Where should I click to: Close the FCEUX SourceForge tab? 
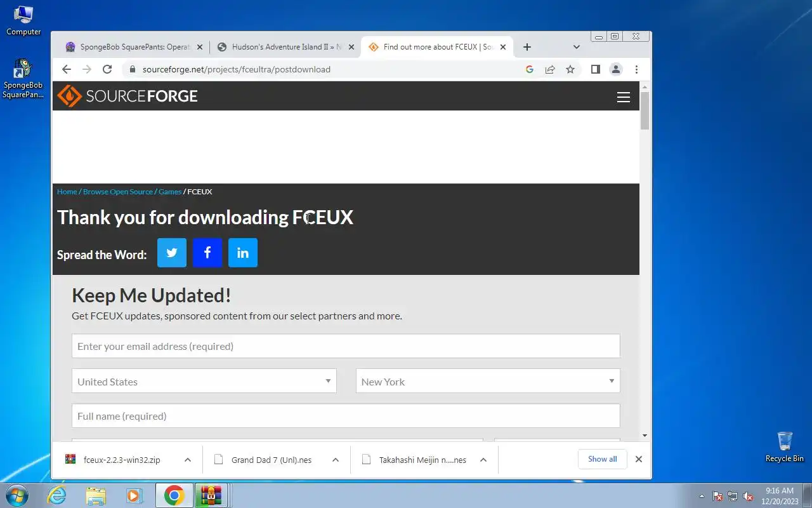click(x=503, y=47)
